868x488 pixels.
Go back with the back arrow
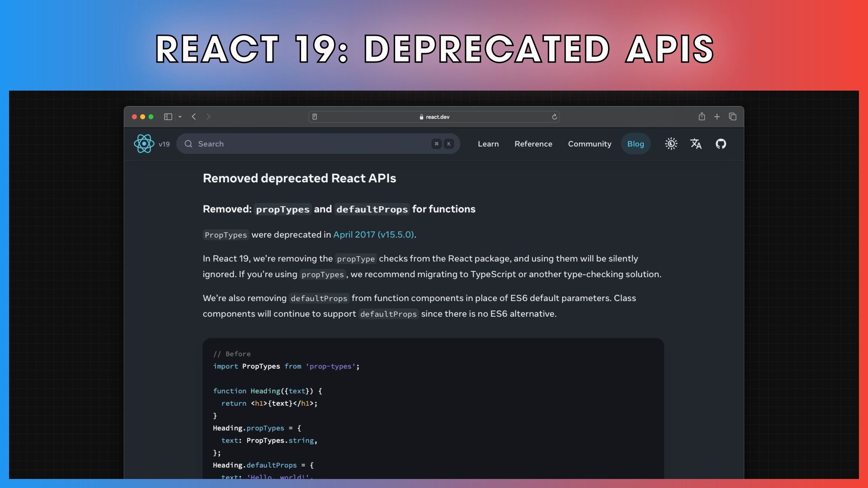pos(194,117)
